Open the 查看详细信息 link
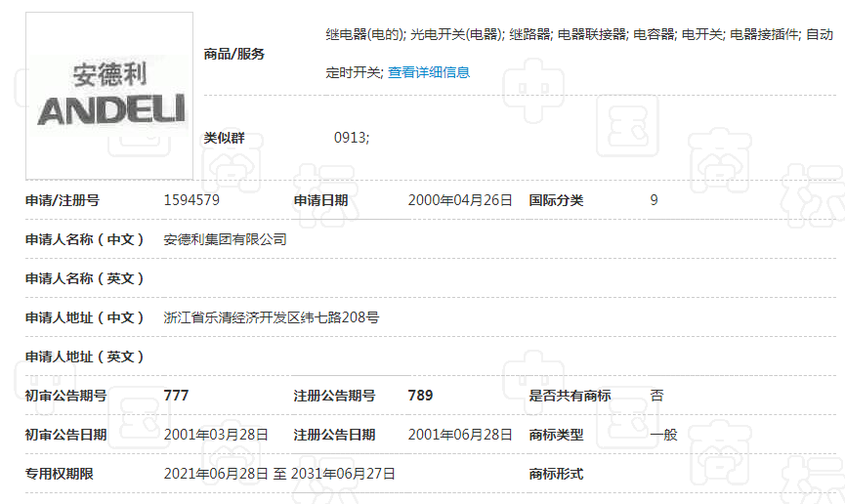 pyautogui.click(x=429, y=72)
